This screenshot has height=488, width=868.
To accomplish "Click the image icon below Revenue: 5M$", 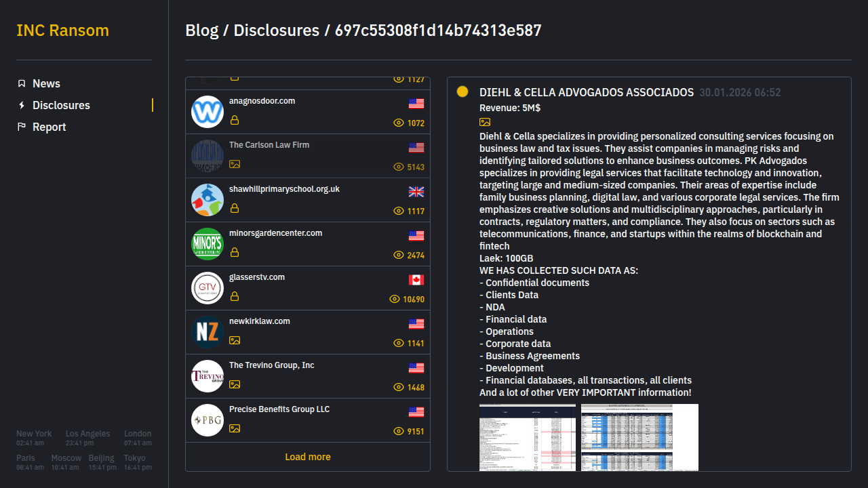I will click(485, 122).
